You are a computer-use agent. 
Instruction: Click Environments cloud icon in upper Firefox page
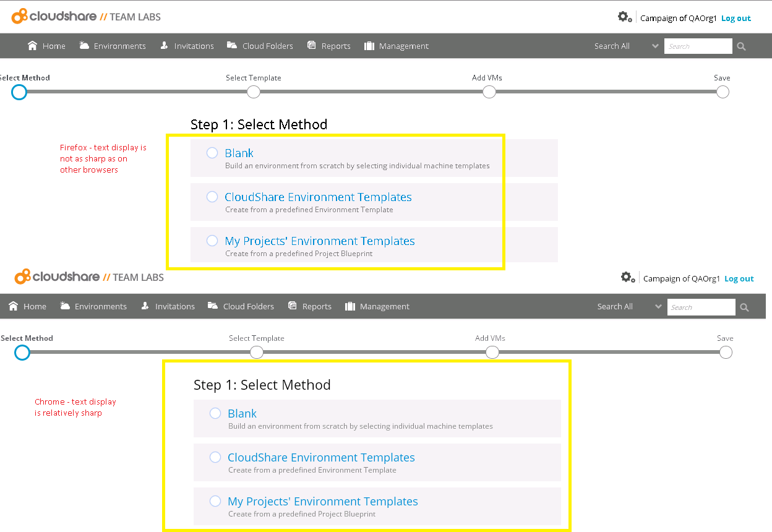85,46
